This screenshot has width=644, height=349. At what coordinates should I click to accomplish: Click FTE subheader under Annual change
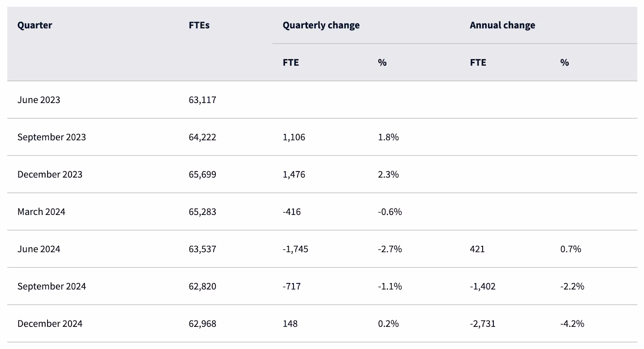pos(478,62)
